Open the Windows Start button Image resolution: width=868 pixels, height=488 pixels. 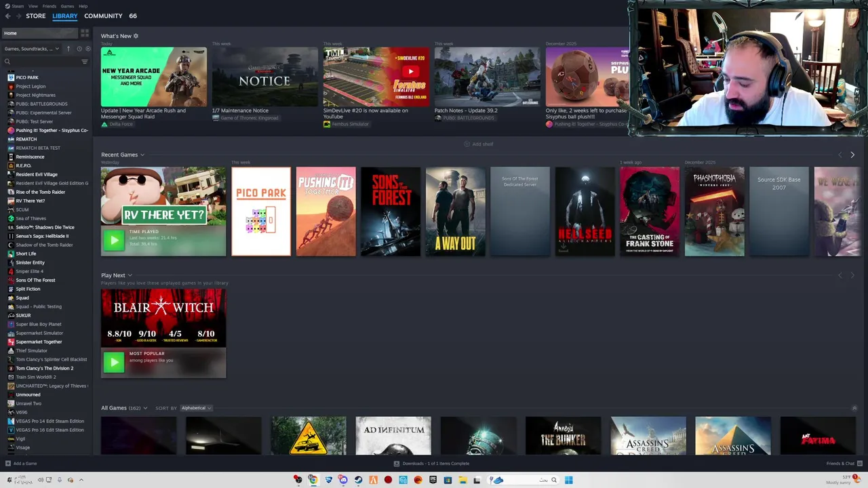tap(568, 480)
